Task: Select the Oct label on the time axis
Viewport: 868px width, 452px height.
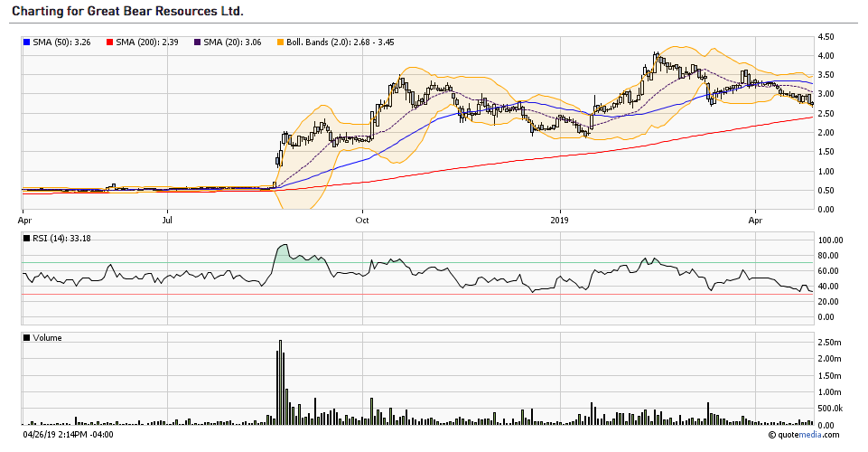Action: 362,219
